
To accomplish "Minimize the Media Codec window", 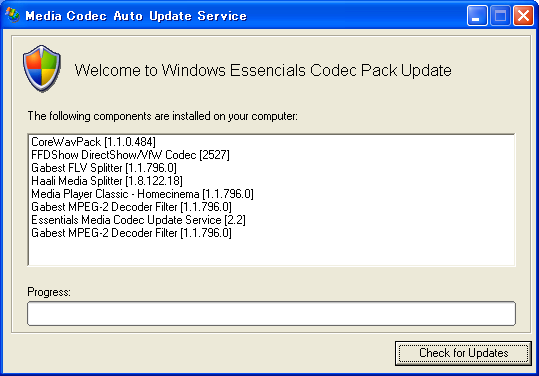I will pos(477,15).
